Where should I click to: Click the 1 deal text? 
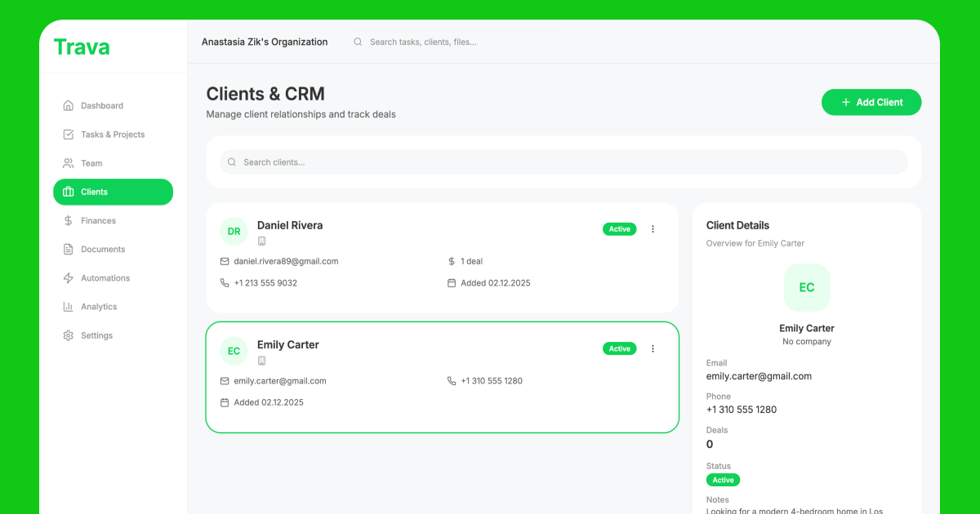click(x=472, y=261)
